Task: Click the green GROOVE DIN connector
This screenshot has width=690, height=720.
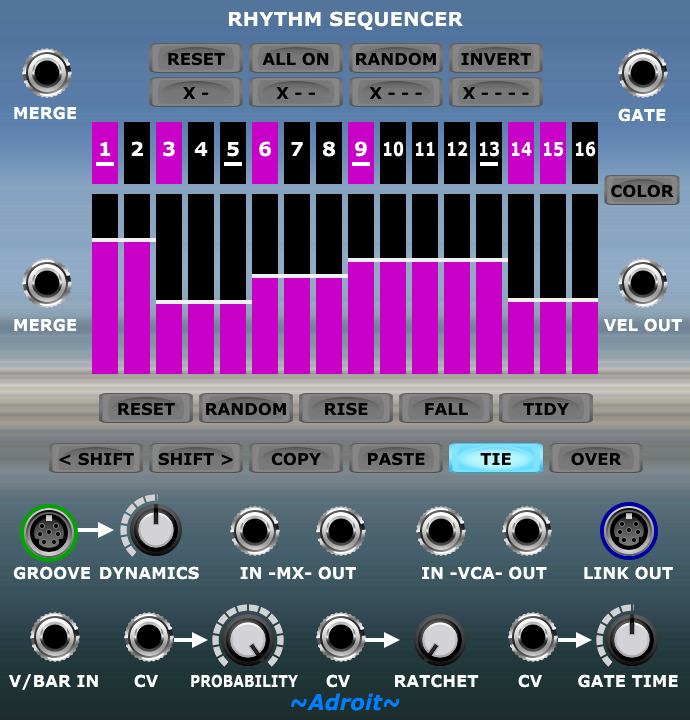Action: (49, 532)
